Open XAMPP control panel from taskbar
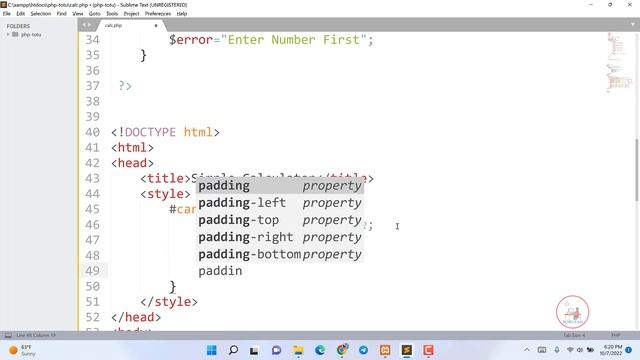The image size is (640, 360). pyautogui.click(x=385, y=350)
